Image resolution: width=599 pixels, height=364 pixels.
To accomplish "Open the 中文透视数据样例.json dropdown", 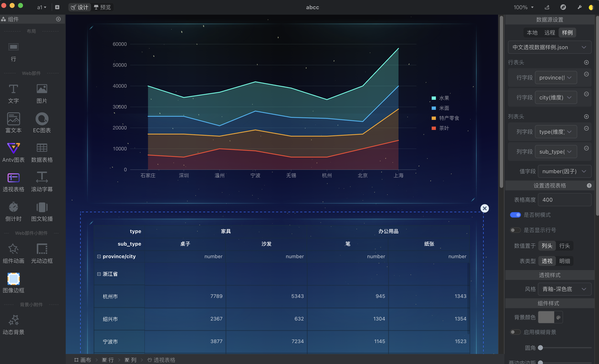I will click(x=549, y=47).
